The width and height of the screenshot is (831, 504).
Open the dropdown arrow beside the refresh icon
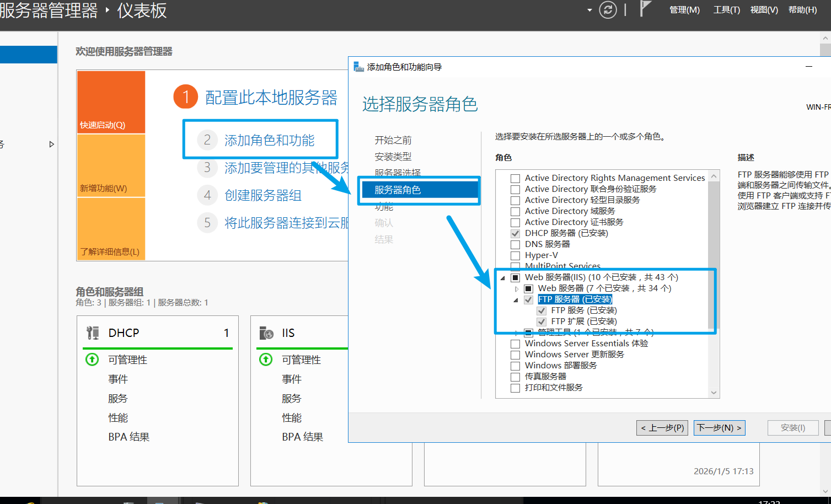[x=589, y=10]
